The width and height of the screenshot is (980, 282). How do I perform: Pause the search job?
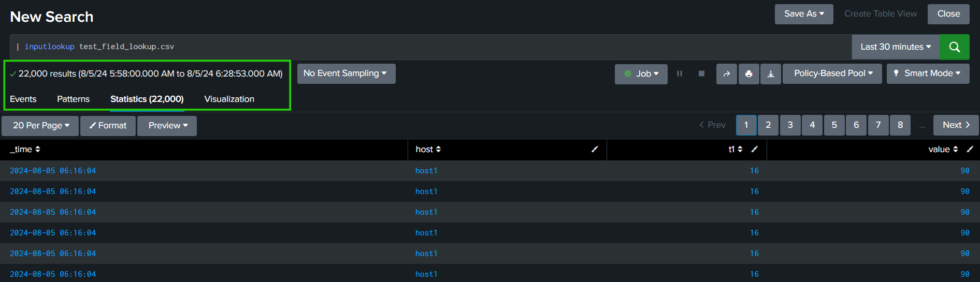680,74
